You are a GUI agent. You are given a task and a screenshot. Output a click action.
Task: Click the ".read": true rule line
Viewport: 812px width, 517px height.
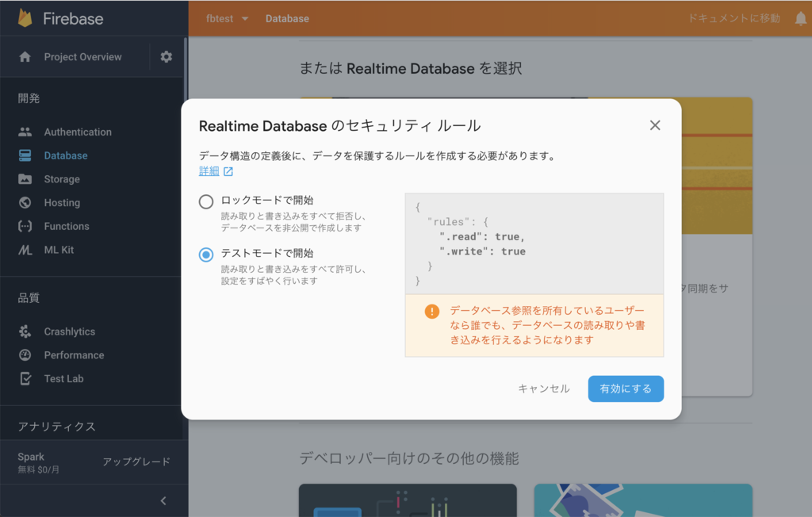click(x=482, y=237)
